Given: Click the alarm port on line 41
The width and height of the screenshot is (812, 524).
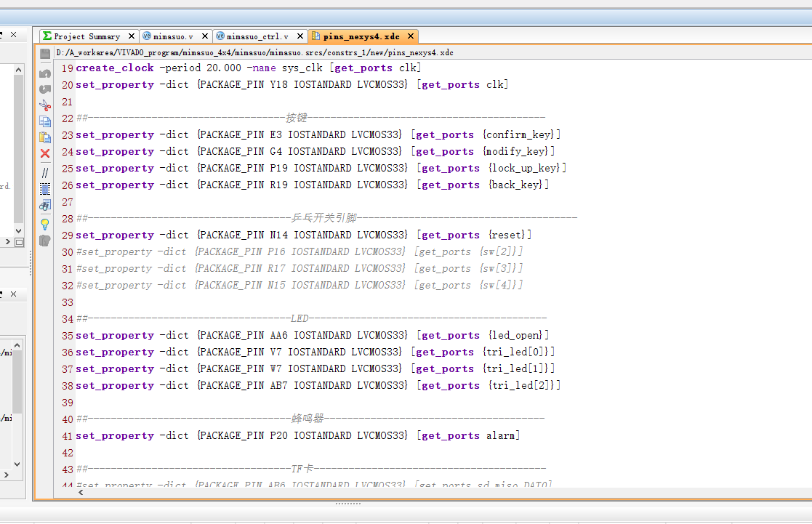Looking at the screenshot, I should (500, 435).
